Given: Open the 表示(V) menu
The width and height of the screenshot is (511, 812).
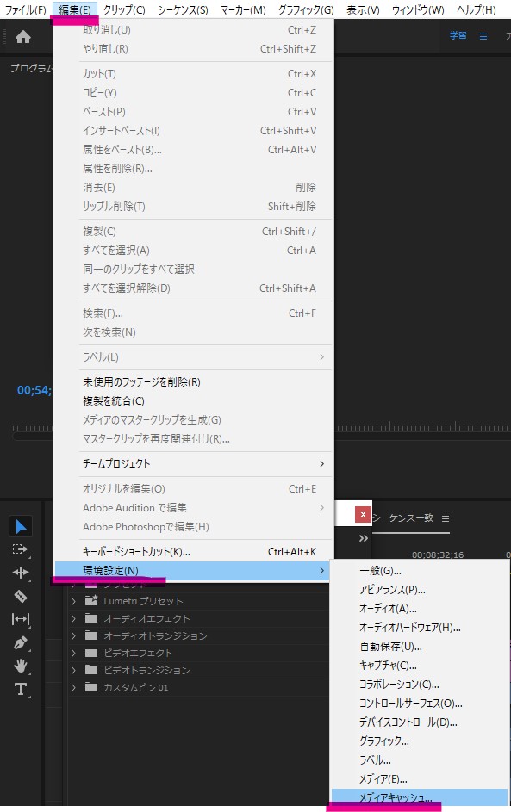Looking at the screenshot, I should (363, 9).
